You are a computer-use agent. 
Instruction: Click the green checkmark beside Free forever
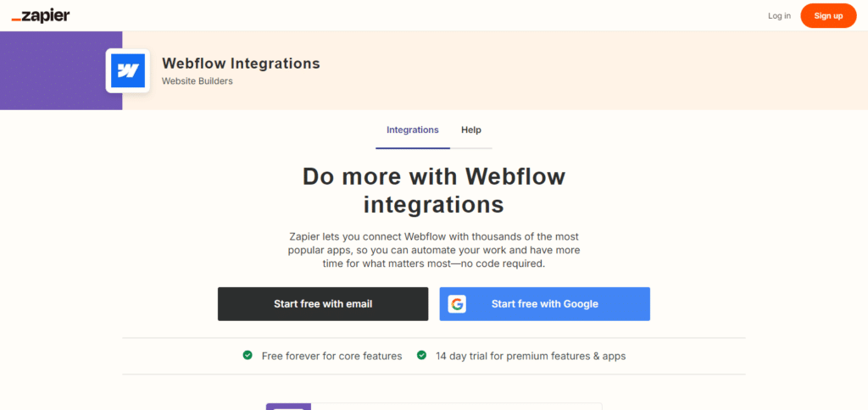tap(248, 356)
